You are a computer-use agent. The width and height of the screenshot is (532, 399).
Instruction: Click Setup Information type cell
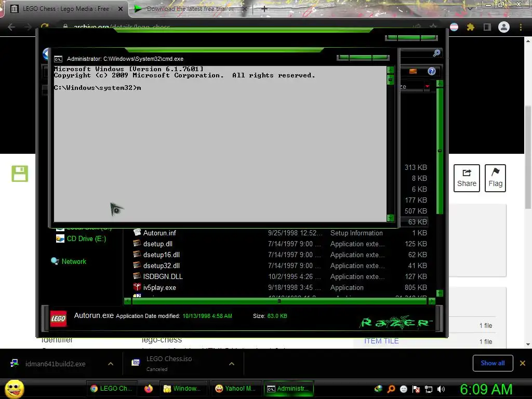[356, 233]
